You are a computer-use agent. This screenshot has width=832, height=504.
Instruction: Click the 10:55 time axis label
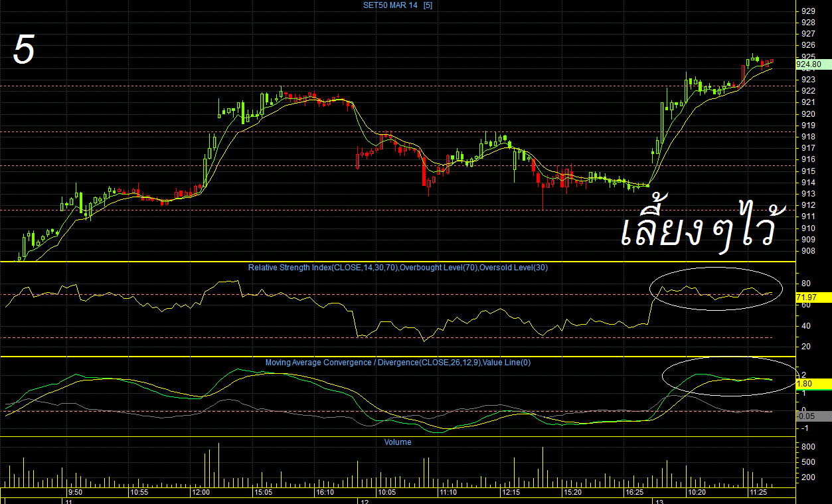(139, 493)
